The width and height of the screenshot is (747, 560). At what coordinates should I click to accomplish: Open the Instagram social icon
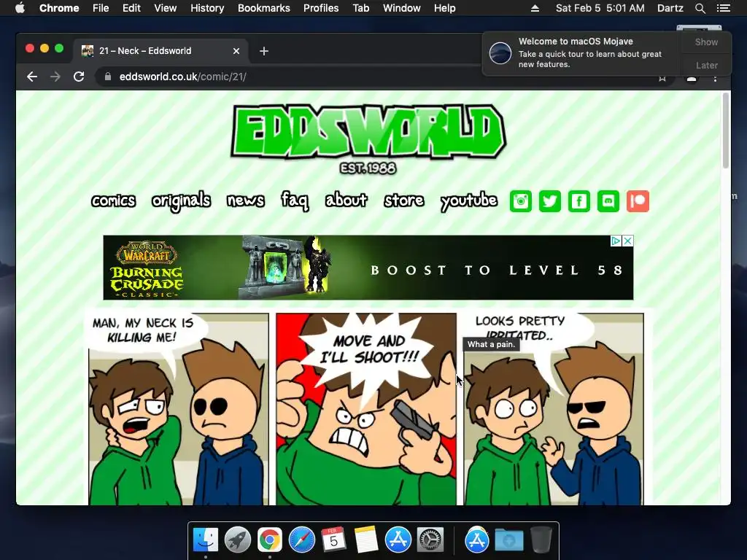(521, 201)
